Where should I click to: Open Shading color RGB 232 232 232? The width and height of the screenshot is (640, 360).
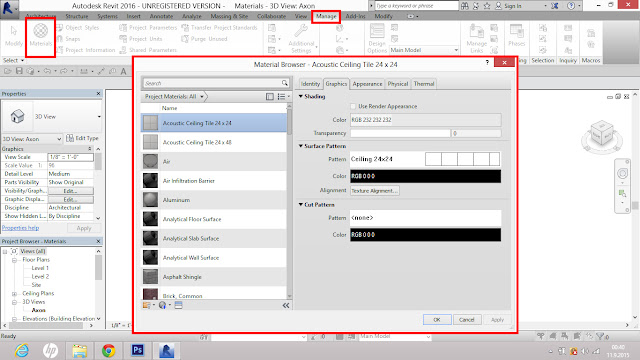point(425,120)
